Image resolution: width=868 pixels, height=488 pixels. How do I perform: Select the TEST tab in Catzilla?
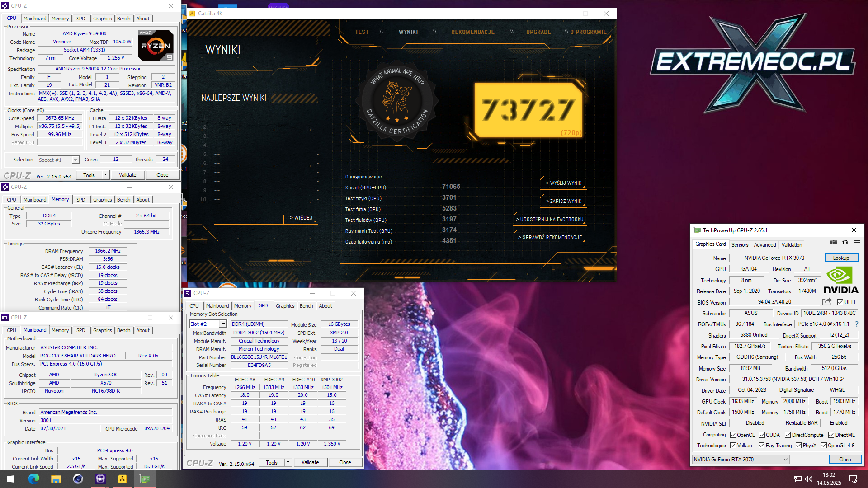coord(362,32)
